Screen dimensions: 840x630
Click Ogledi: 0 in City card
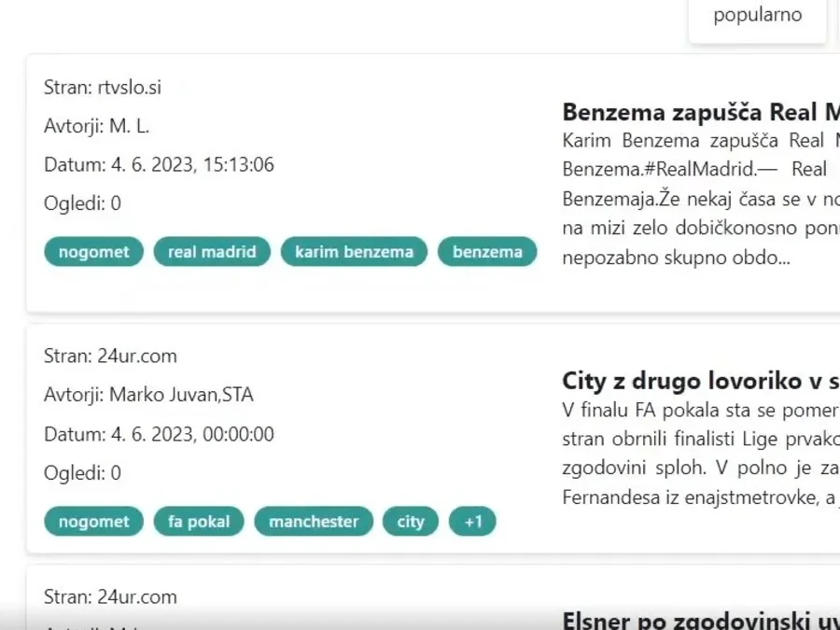pyautogui.click(x=82, y=473)
